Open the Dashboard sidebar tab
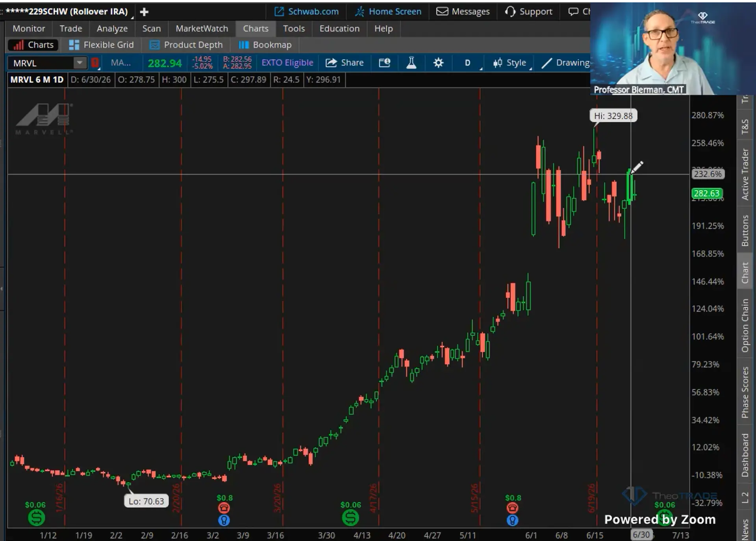Screen dimensions: 756x541 click(745, 455)
